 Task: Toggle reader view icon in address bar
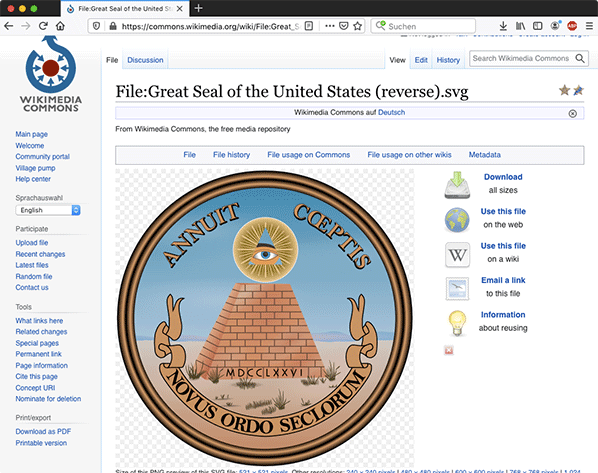pos(309,26)
